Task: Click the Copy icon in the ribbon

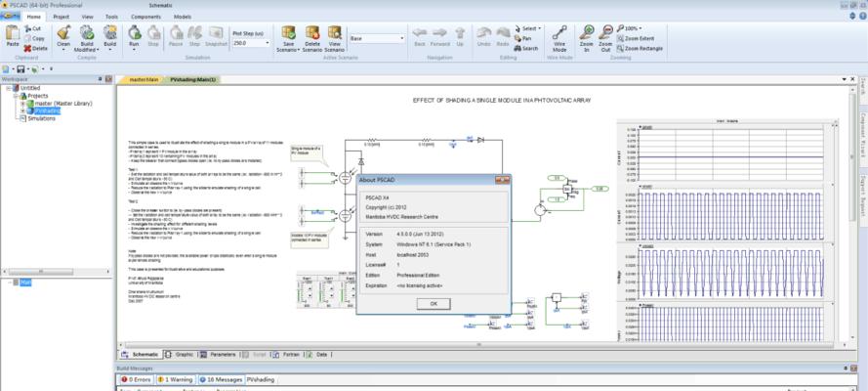Action: tap(27, 38)
